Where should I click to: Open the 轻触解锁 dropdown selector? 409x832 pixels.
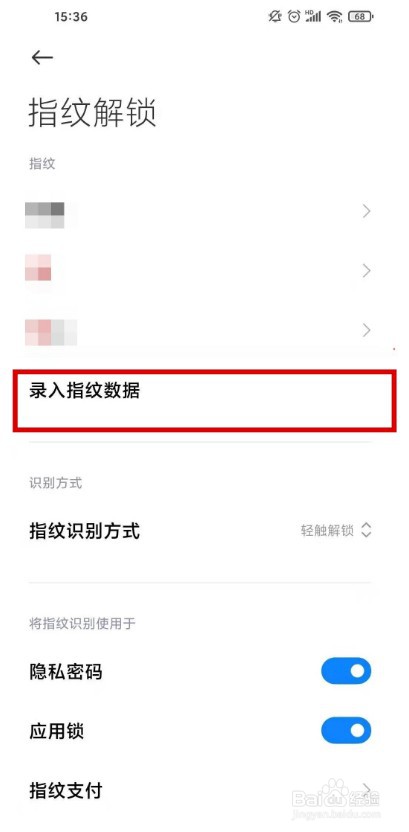click(x=336, y=531)
